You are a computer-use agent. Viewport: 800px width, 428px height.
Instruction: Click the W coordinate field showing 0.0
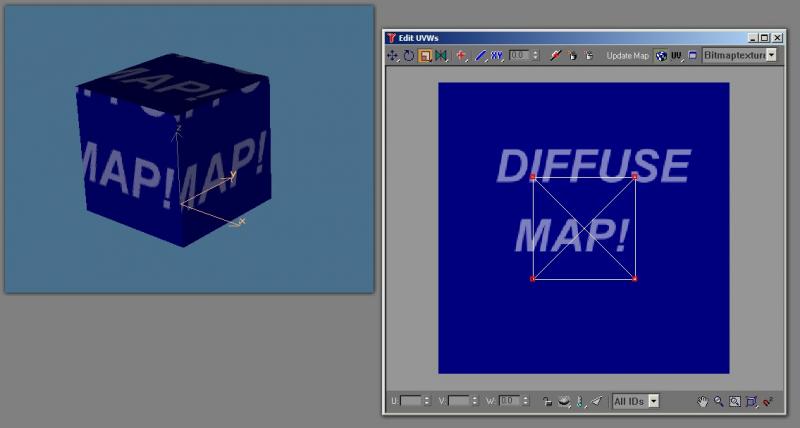510,401
